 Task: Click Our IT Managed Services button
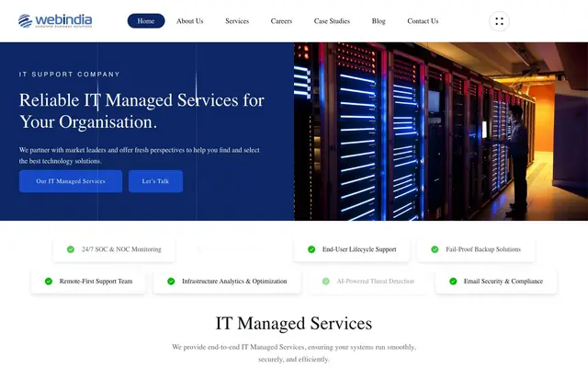(x=71, y=181)
